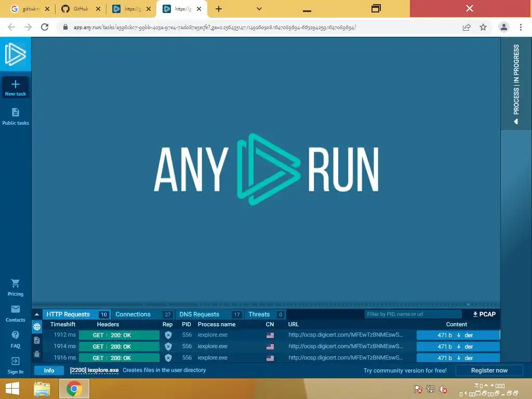Viewport: 532px width, 399px height.
Task: Click the Timeshift column header
Action: coord(63,324)
